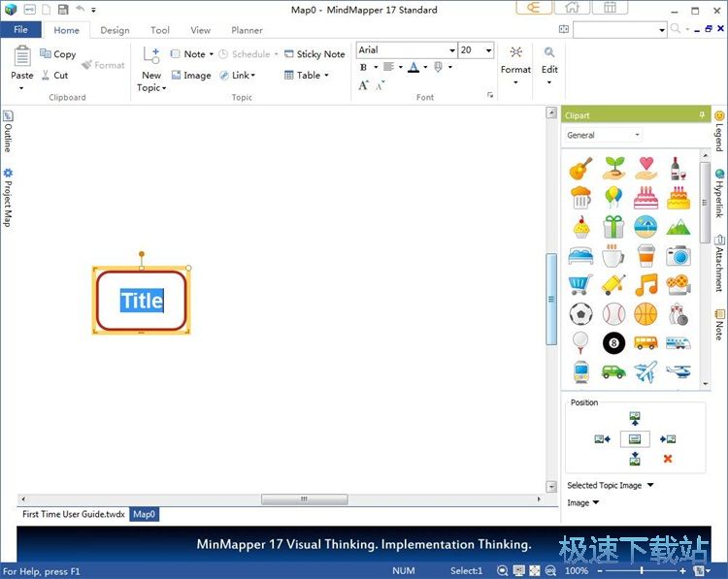Select the guitar clipart
The image size is (728, 579).
[x=580, y=168]
